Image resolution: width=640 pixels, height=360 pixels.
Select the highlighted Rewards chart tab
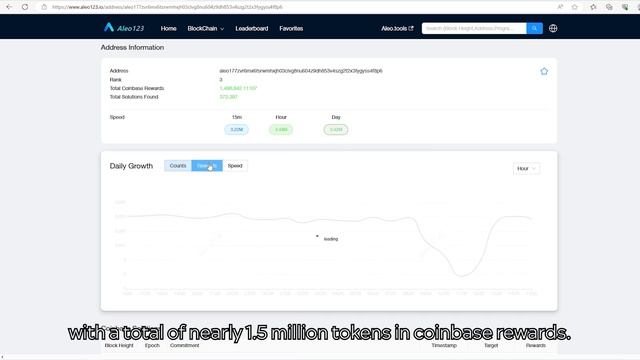point(207,166)
